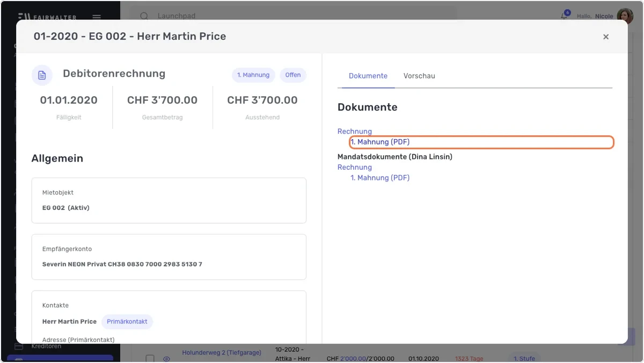This screenshot has width=644, height=363.
Task: Toggle the eye icon on the Holunderweg 2 row
Action: point(166,359)
